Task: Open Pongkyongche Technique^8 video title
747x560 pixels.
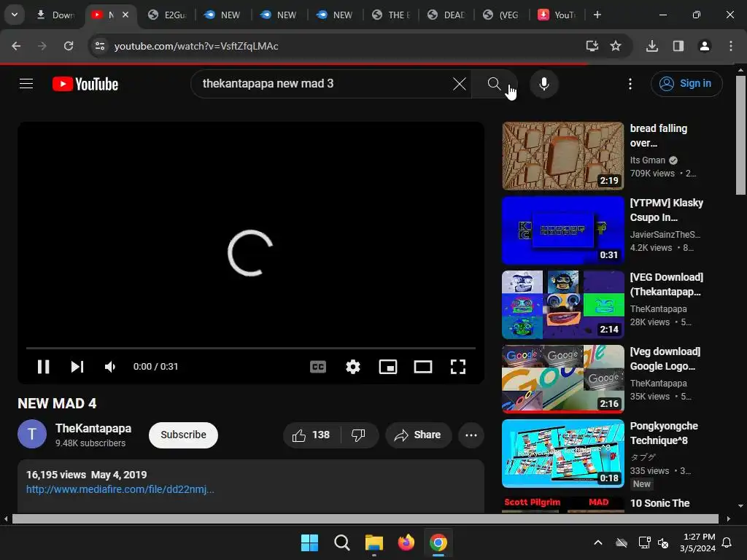Action: tap(664, 433)
